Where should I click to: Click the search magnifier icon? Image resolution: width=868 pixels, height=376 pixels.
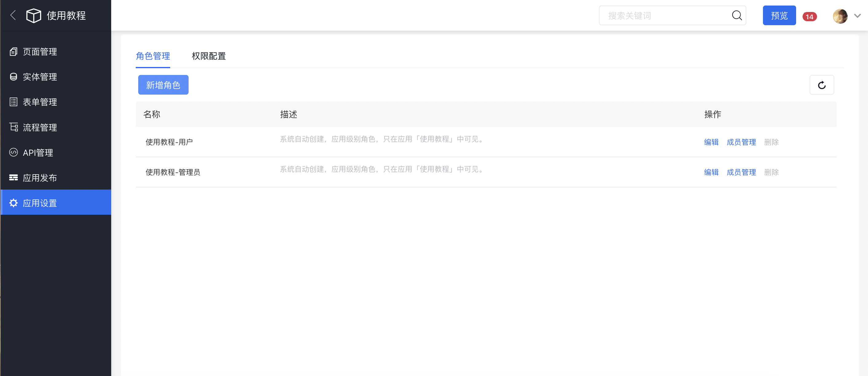point(737,15)
